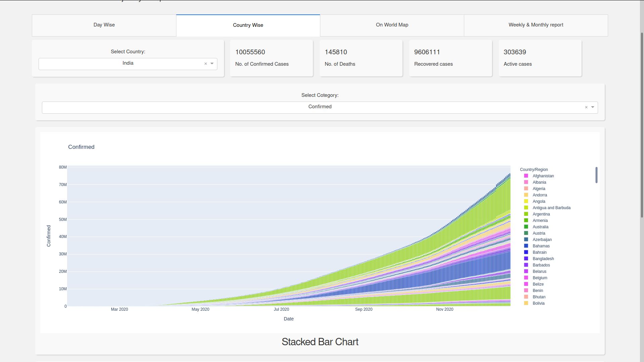The width and height of the screenshot is (644, 362).
Task: Click the 'On World Map' navigation tab
Action: pos(392,25)
